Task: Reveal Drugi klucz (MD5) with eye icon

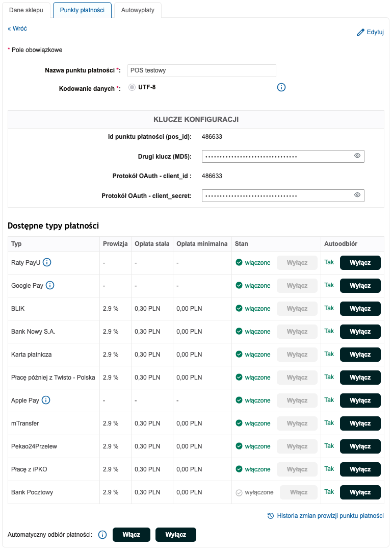Action: (357, 156)
